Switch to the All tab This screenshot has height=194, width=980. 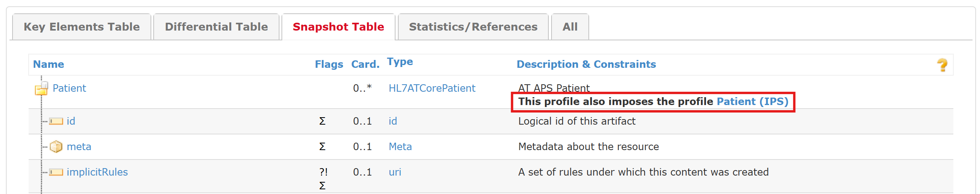[x=570, y=27]
